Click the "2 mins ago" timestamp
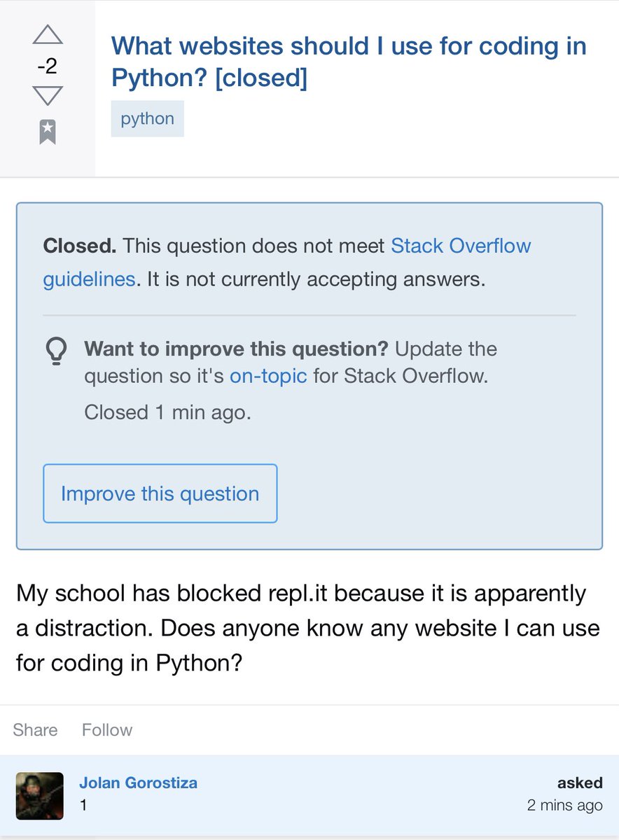The height and width of the screenshot is (840, 619). [564, 805]
